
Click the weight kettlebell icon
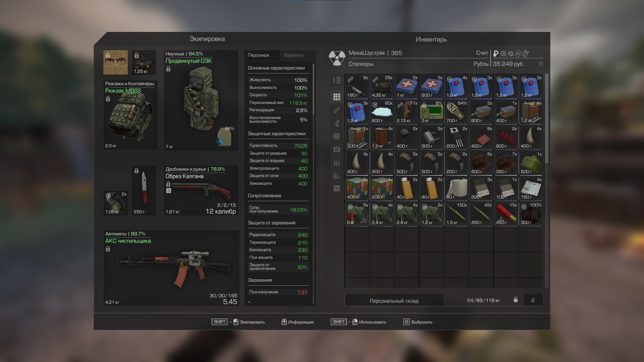click(x=516, y=300)
